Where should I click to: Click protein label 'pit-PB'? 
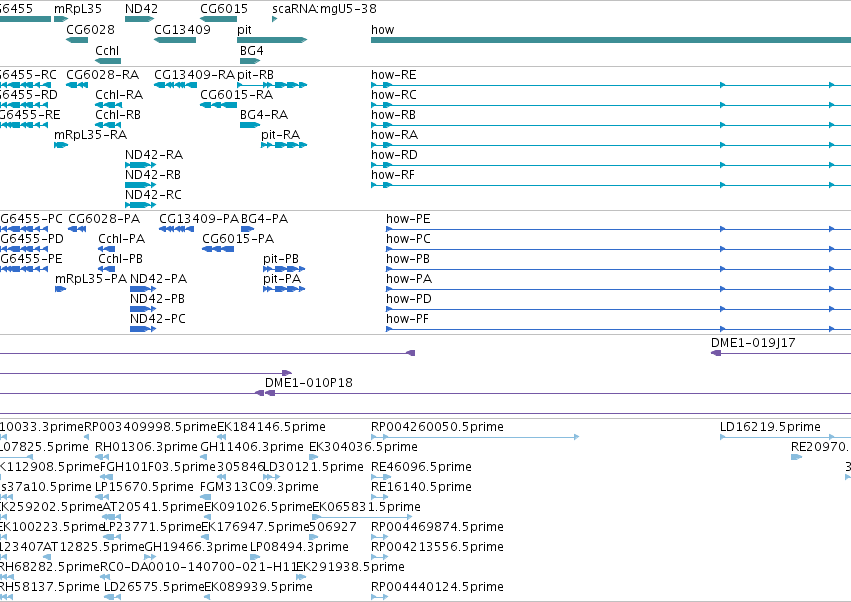tap(281, 259)
